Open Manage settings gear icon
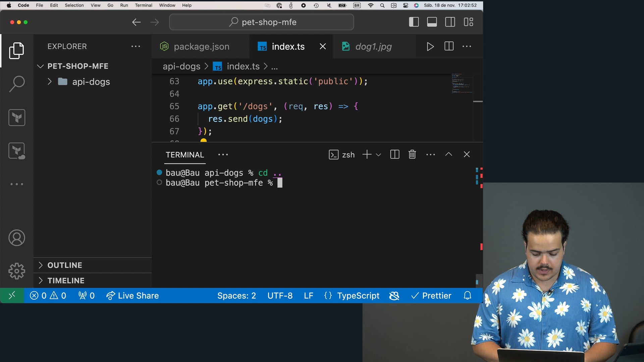The width and height of the screenshot is (644, 362). pos(17,271)
